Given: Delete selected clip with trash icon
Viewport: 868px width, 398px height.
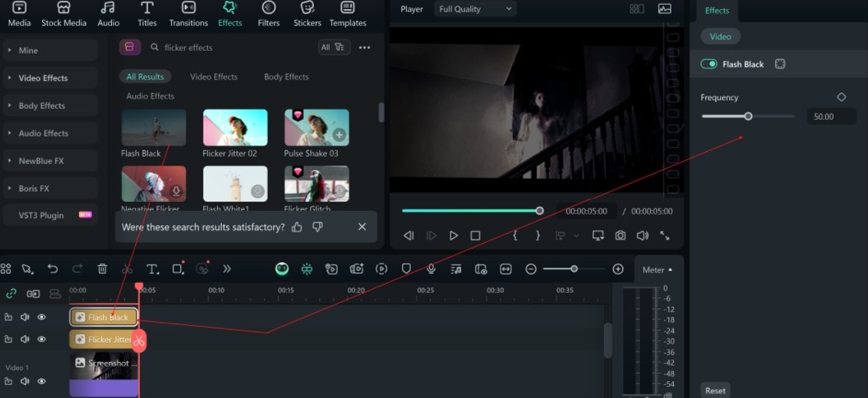Looking at the screenshot, I should point(102,268).
